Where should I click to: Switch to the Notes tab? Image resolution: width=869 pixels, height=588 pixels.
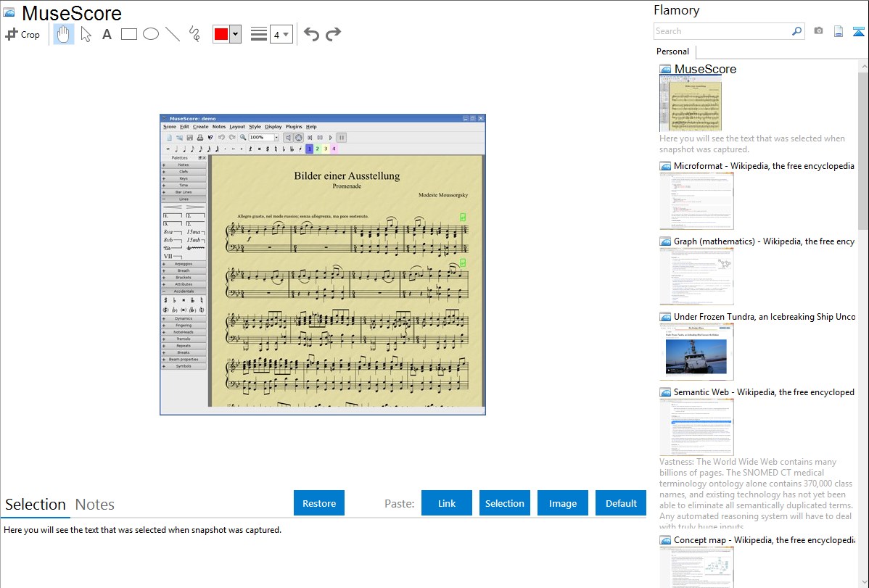(x=95, y=505)
